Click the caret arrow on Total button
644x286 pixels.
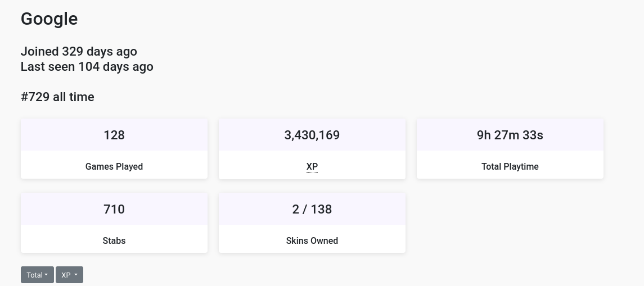coord(47,275)
